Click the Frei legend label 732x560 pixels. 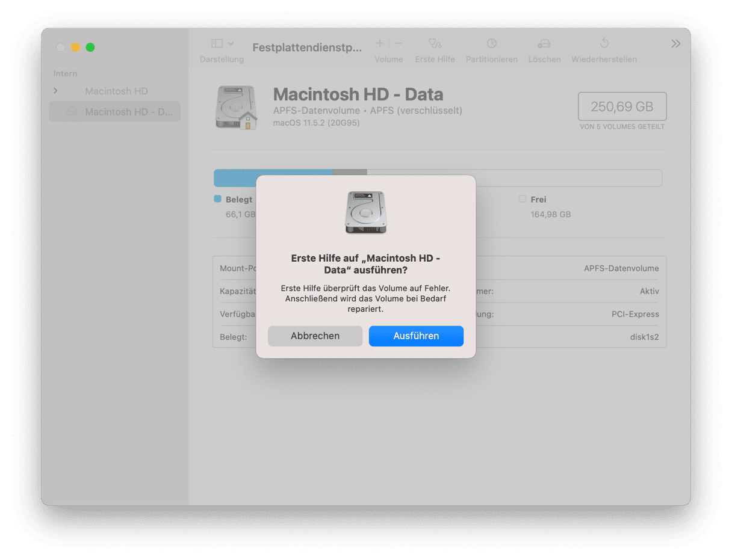(x=539, y=200)
